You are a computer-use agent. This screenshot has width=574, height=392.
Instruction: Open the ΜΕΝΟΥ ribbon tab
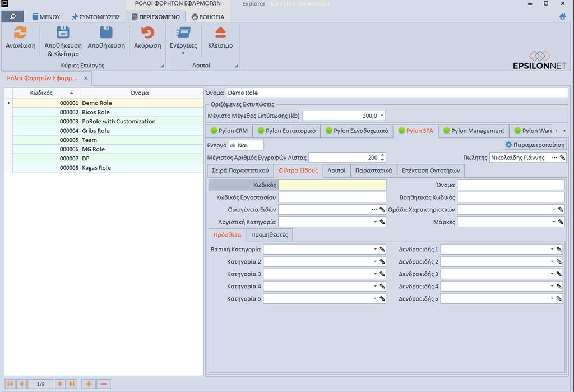pos(46,17)
